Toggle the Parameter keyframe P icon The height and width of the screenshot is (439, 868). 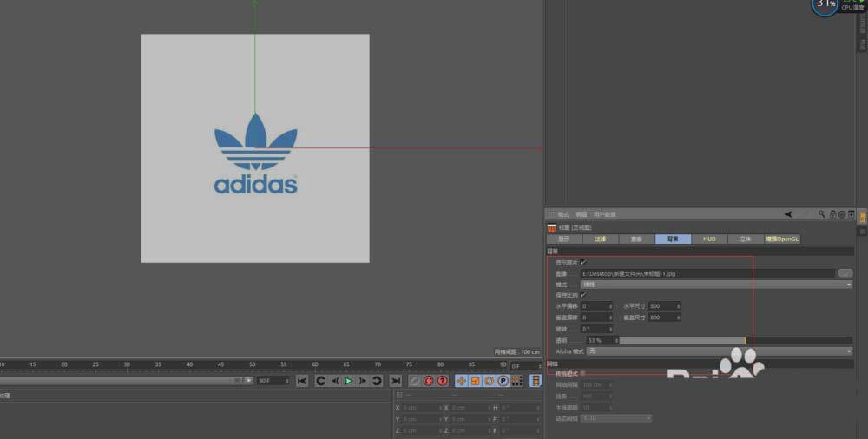click(x=503, y=381)
